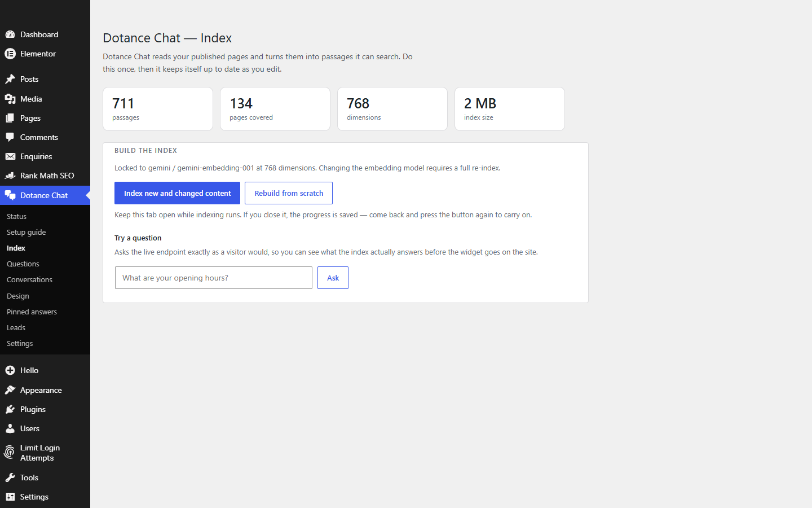Viewport: 812px width, 508px height.
Task: Open the WordPress Settings menu label at bottom
Action: click(x=34, y=497)
